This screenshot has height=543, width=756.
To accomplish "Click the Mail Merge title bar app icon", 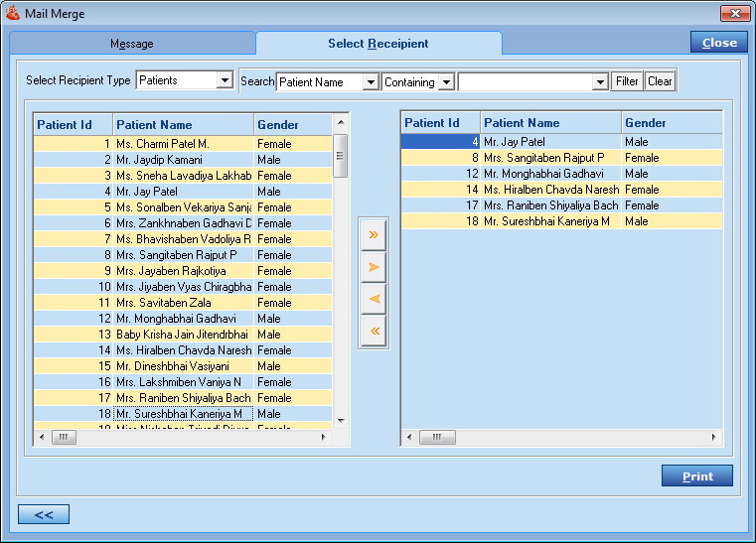I will 13,14.
